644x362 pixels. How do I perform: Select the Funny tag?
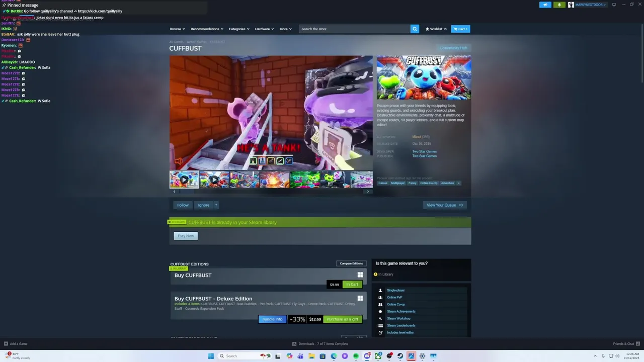click(x=413, y=183)
